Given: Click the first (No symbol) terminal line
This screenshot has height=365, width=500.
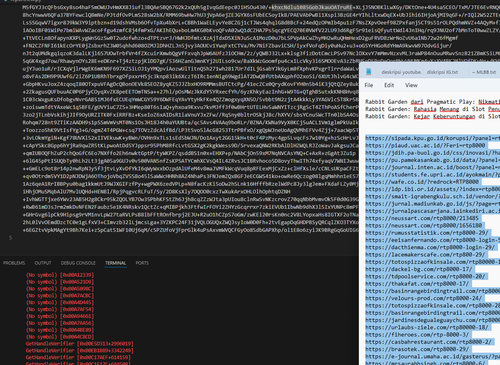Looking at the screenshot, I should point(60,275).
